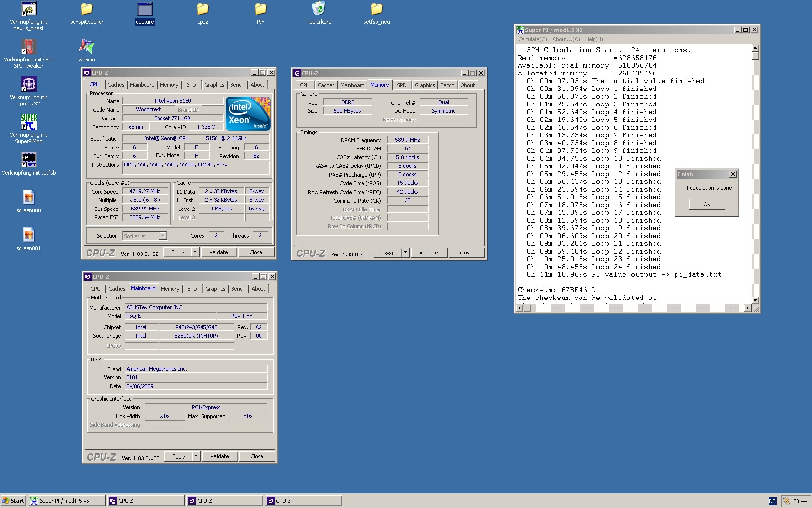Click the Super PI title bar icon
Viewport: 812px width, 508px height.
pyautogui.click(x=520, y=30)
